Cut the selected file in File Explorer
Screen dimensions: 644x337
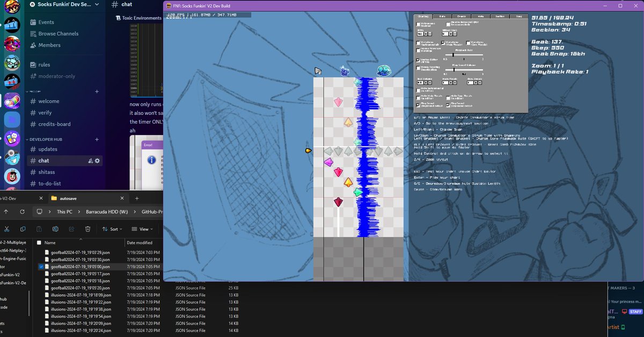6,229
